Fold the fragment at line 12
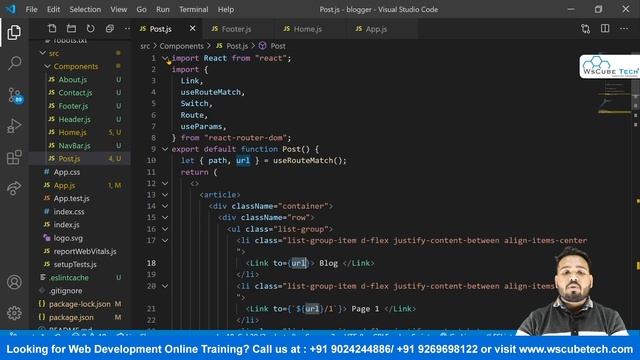The image size is (640, 360). (x=165, y=184)
